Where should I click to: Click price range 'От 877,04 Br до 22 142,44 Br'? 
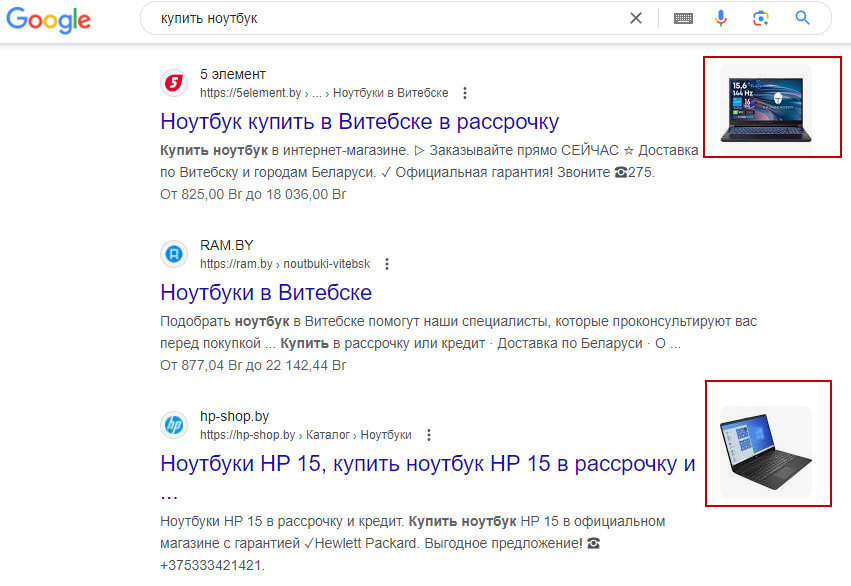253,365
